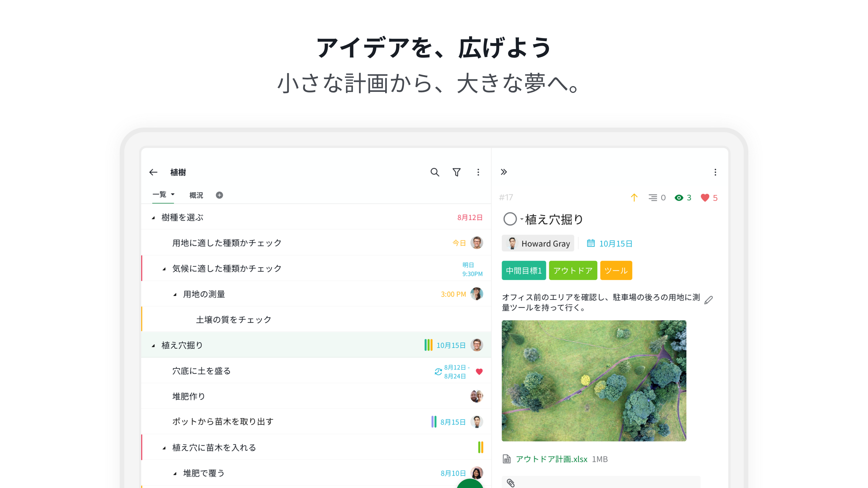Open the comments count icon showing 0

(657, 198)
